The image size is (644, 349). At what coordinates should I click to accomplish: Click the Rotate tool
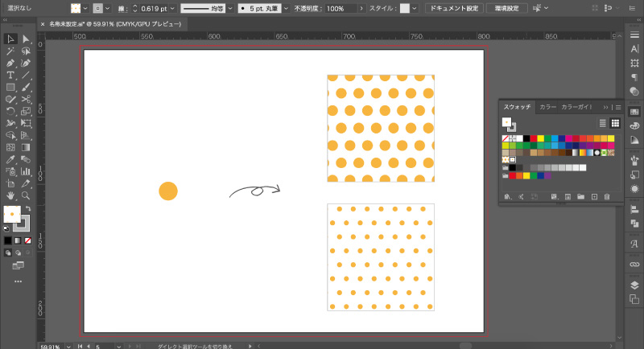point(10,111)
